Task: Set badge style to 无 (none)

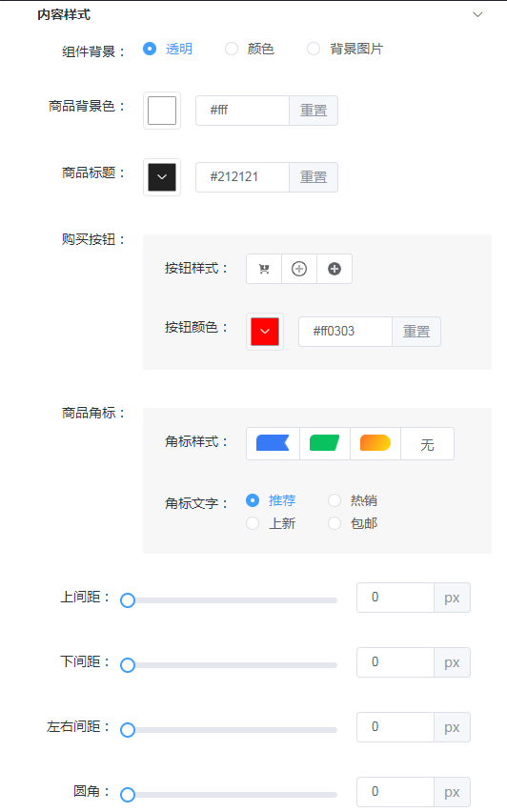Action: (427, 444)
